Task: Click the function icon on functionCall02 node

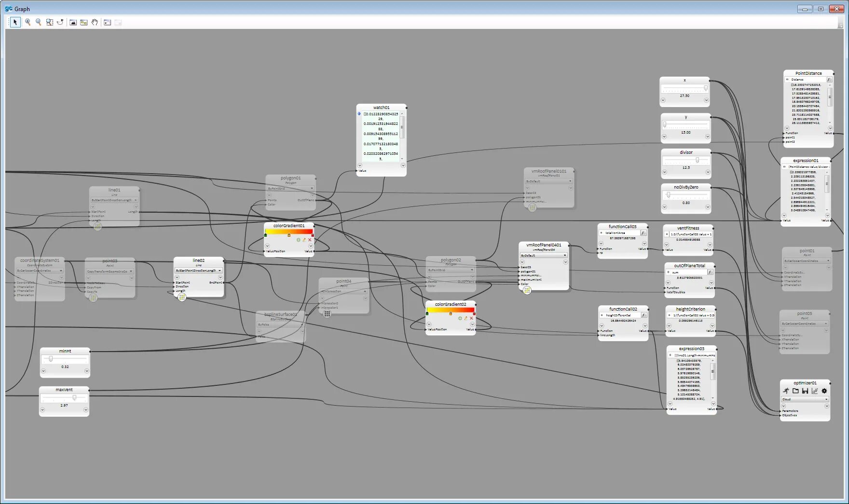Action: 644,315
